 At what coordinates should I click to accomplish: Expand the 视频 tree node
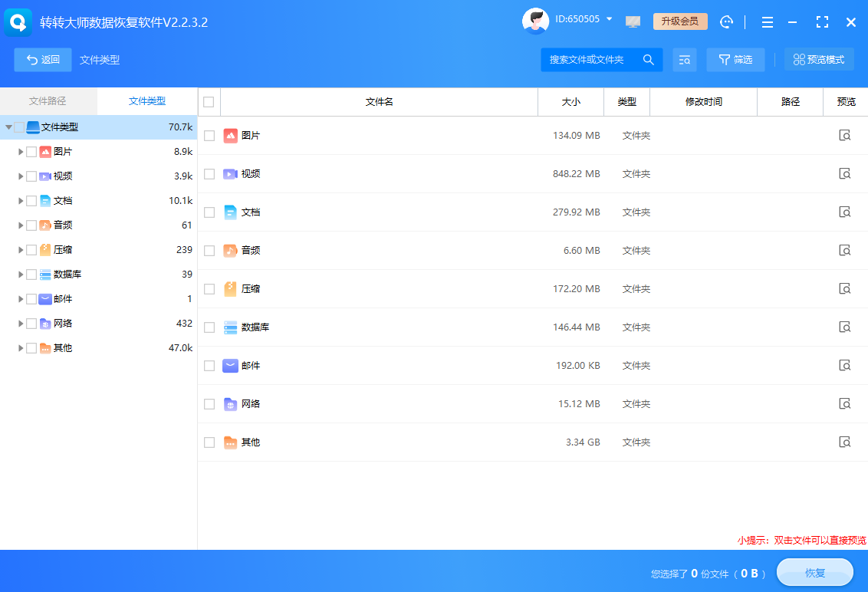(x=21, y=176)
